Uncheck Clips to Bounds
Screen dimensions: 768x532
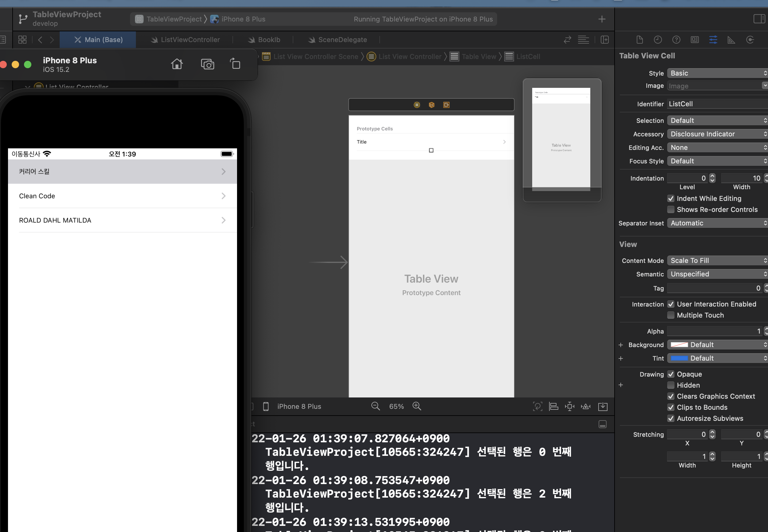click(671, 407)
